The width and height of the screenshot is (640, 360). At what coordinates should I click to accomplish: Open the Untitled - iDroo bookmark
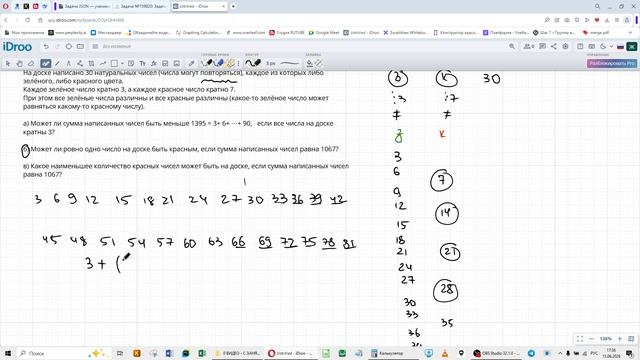point(361,32)
